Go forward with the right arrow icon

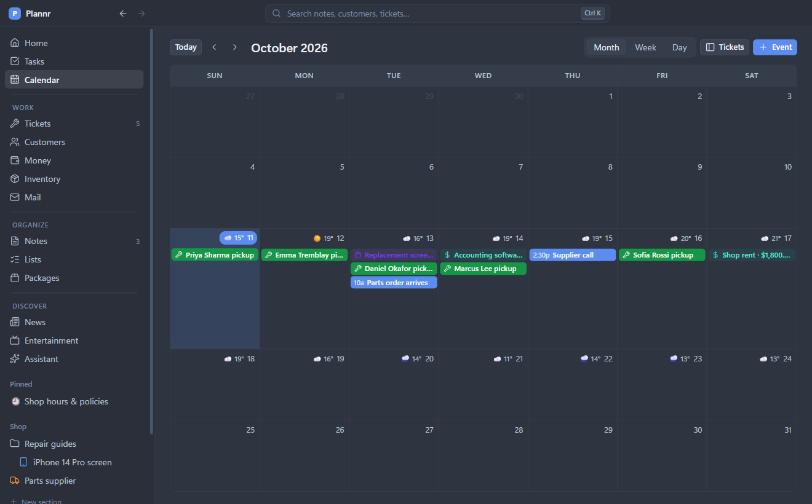tap(141, 14)
